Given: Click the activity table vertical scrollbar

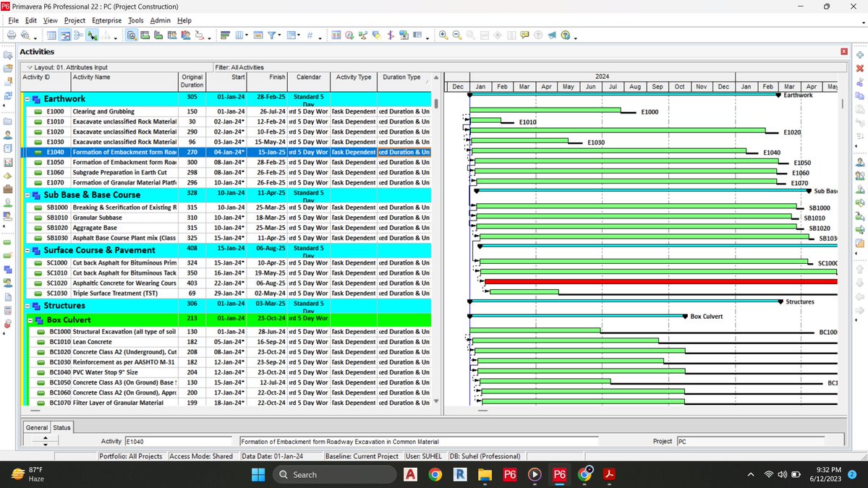Looking at the screenshot, I should pyautogui.click(x=435, y=239).
